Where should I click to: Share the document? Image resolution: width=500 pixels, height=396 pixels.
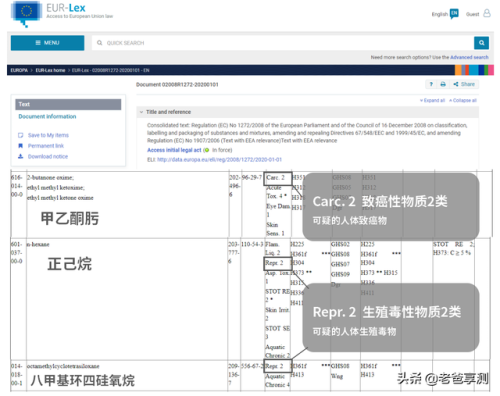(x=464, y=84)
